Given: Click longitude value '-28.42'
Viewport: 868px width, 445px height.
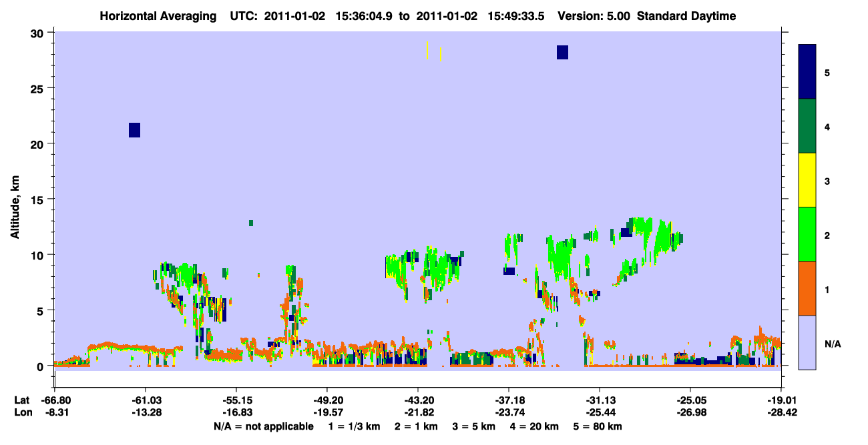Looking at the screenshot, I should [x=781, y=413].
